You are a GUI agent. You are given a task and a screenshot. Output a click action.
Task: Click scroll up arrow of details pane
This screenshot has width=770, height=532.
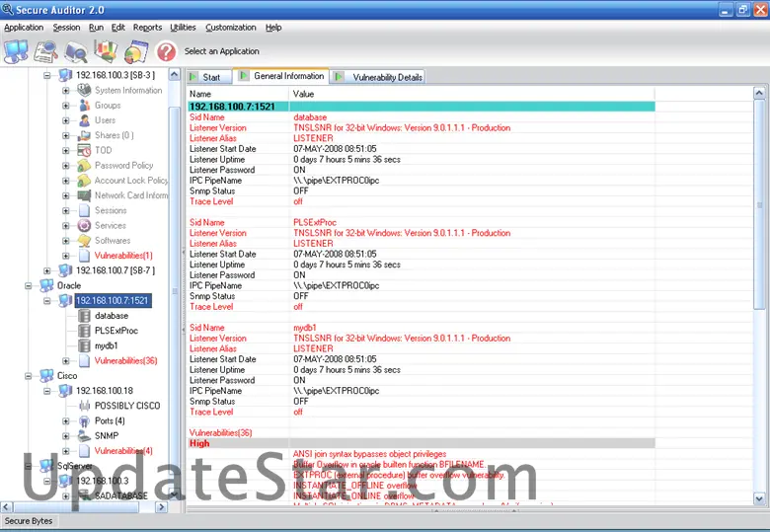click(759, 93)
